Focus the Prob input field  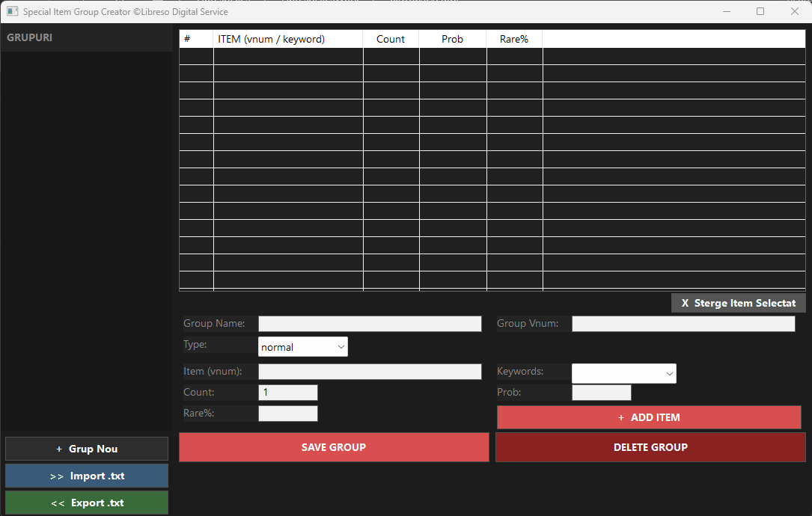pyautogui.click(x=601, y=393)
